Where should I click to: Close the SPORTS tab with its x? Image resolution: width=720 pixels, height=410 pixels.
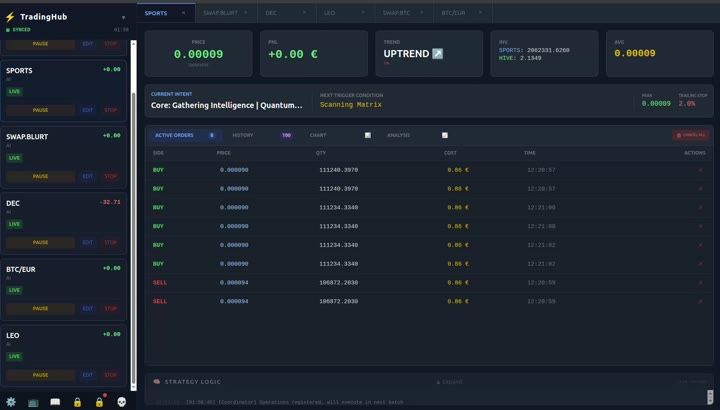tap(184, 13)
